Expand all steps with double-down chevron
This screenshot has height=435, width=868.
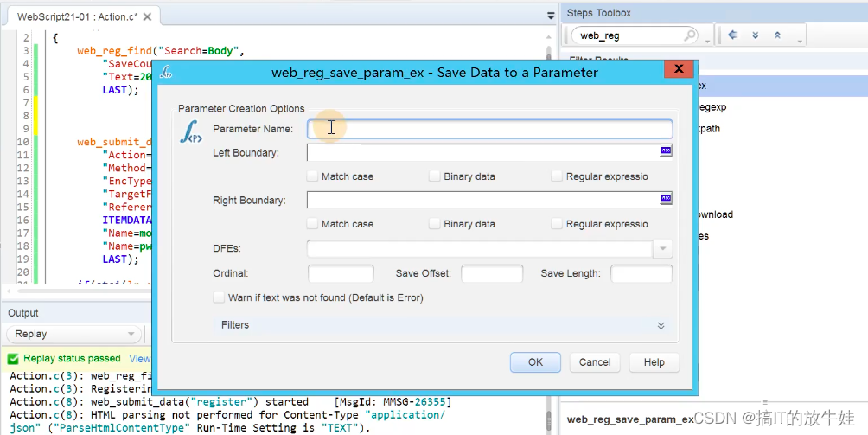coord(755,35)
